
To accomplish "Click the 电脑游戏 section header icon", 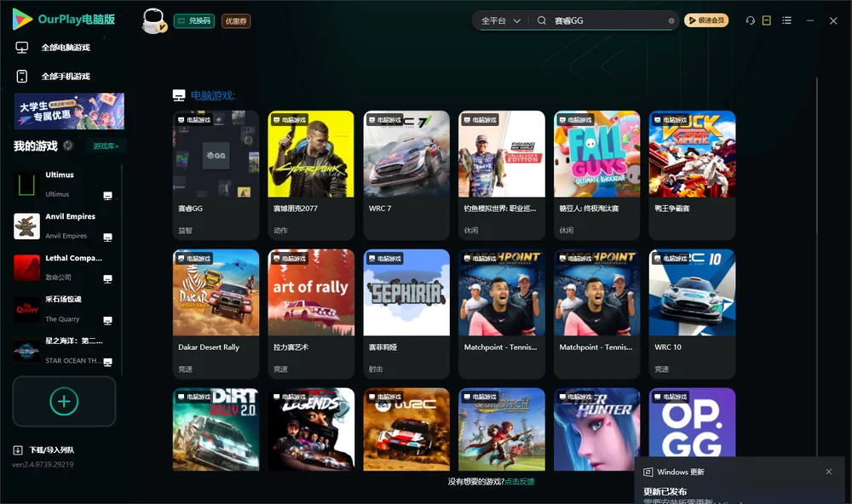I will [179, 95].
